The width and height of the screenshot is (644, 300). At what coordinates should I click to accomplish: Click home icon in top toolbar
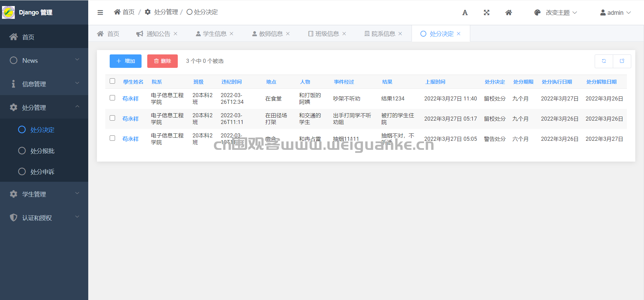[x=508, y=13]
